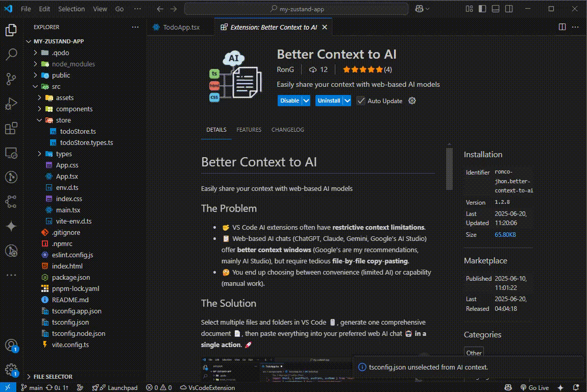Open Uninstall button dropdown arrow
Viewport: 587px width, 392px height.
point(348,101)
